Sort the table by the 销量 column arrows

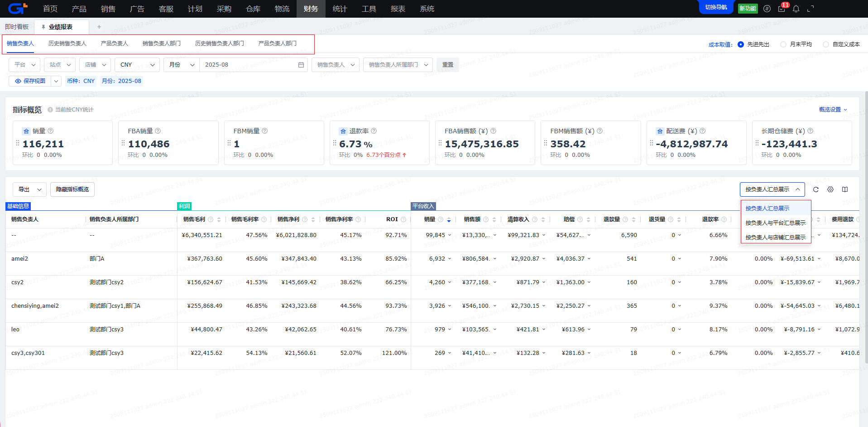(x=449, y=219)
